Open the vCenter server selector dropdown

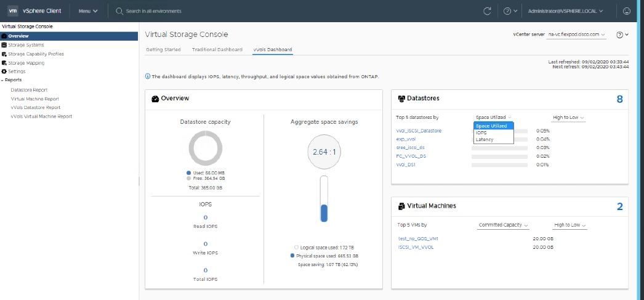click(576, 35)
